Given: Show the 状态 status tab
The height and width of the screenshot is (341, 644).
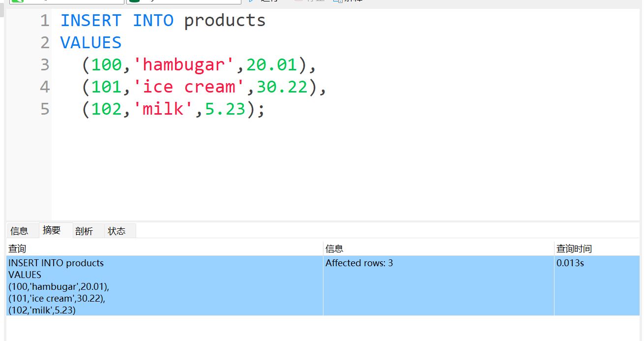Looking at the screenshot, I should pyautogui.click(x=117, y=231).
